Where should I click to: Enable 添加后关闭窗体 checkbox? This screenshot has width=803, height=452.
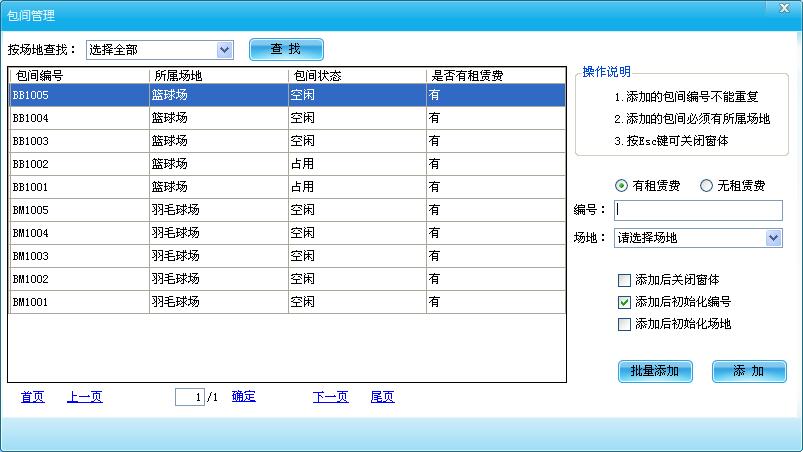pyautogui.click(x=625, y=280)
